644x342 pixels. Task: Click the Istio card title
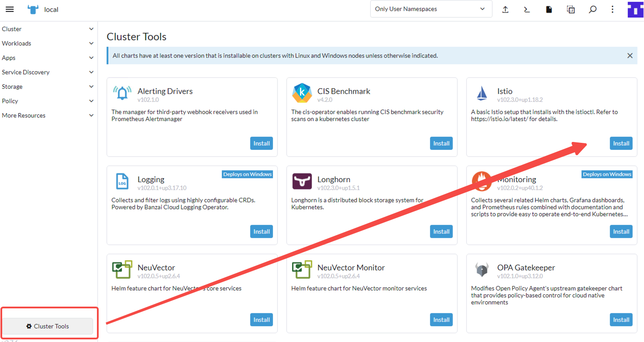[x=505, y=91]
